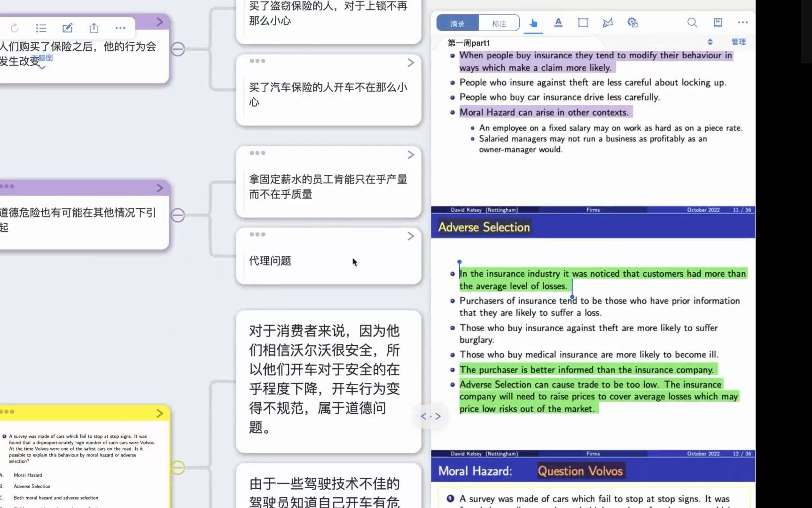Select the rectangle excerpt tool
The width and height of the screenshot is (812, 508).
583,23
